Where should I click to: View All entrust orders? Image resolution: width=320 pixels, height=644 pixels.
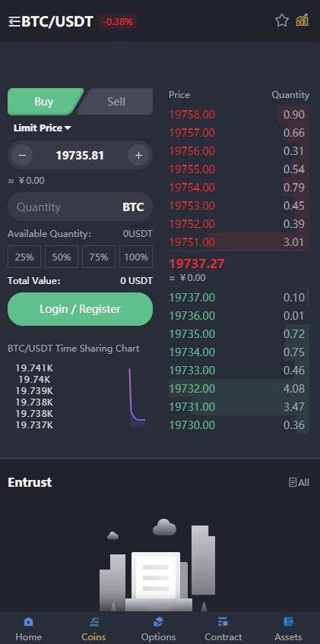coord(299,482)
